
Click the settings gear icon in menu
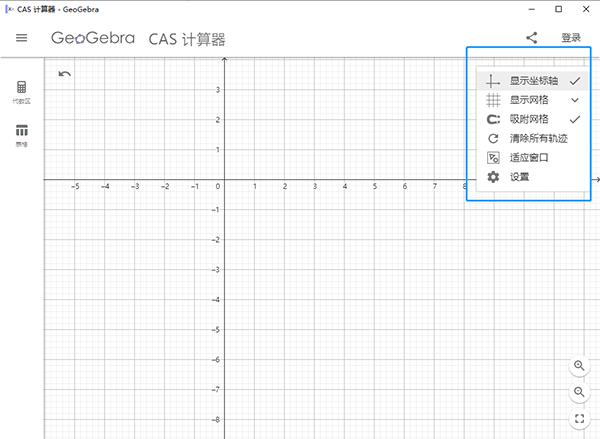[492, 177]
